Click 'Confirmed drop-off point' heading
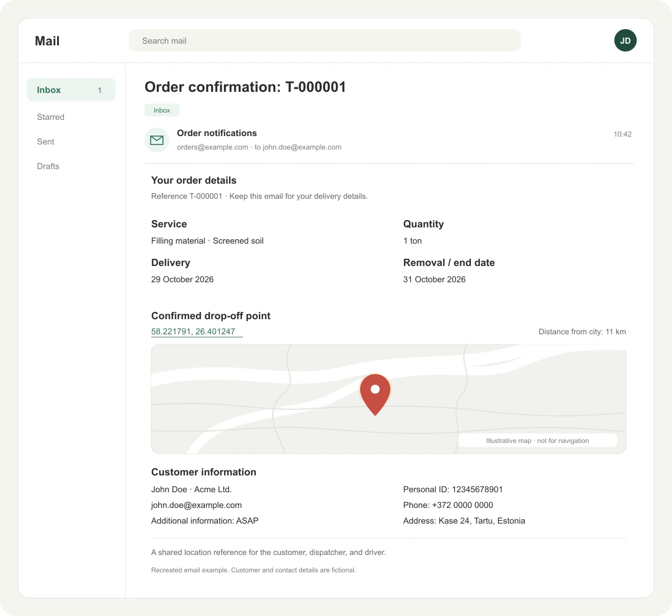 click(211, 316)
